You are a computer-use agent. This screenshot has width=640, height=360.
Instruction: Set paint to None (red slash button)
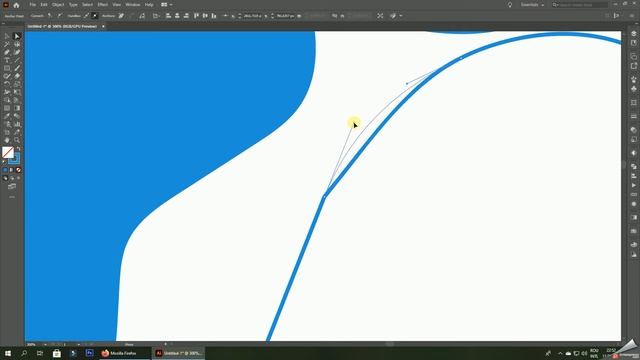(x=18, y=170)
